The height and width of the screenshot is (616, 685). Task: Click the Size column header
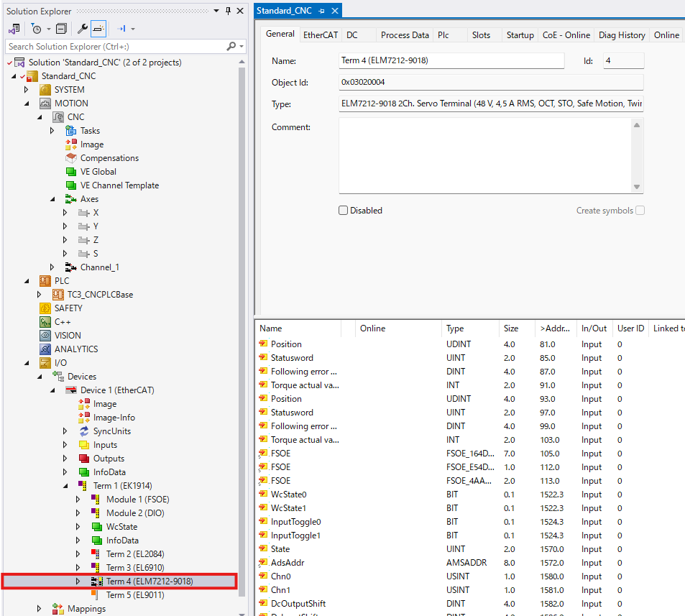[x=516, y=328]
